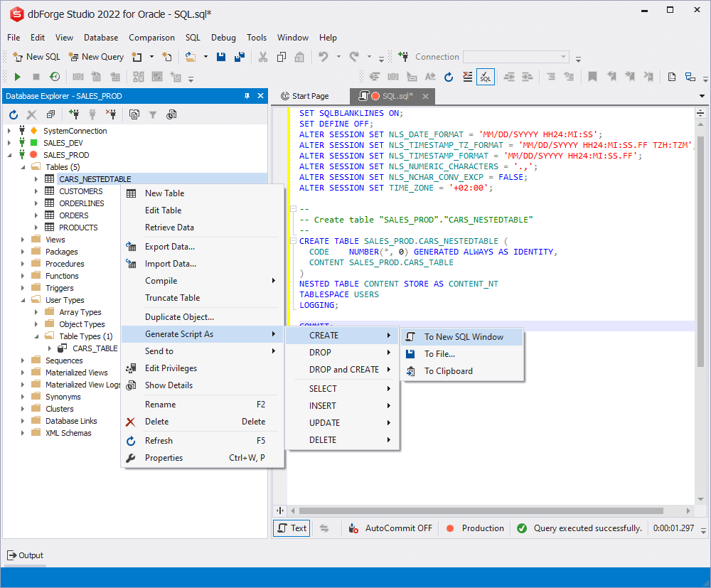The image size is (711, 588).
Task: Expand the SystemConnection node
Action: click(x=9, y=131)
